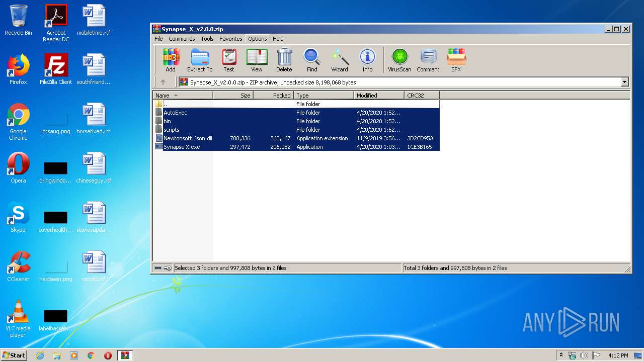This screenshot has width=644, height=362.
Task: Open Opera desktop shortcut
Action: pyautogui.click(x=18, y=167)
